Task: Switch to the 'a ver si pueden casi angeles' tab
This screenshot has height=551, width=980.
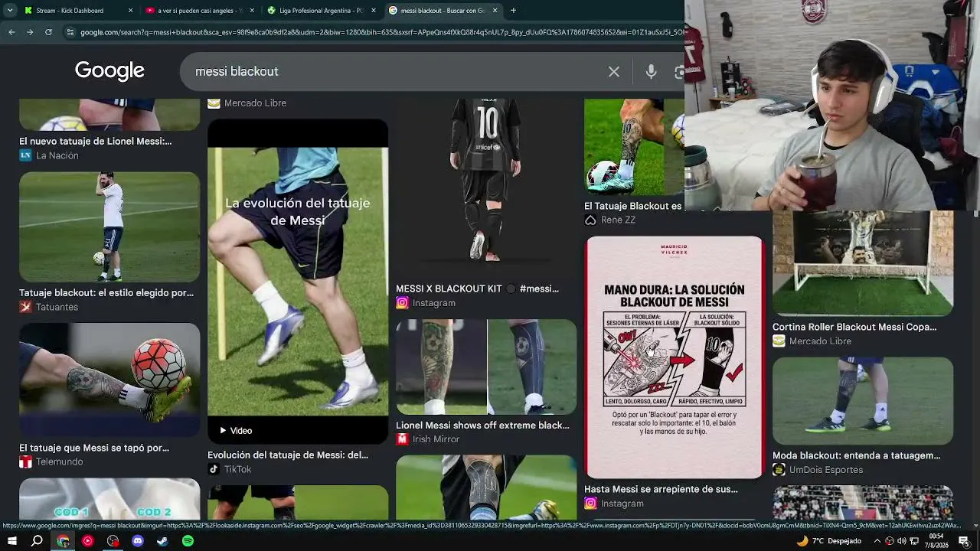Action: [x=199, y=11]
